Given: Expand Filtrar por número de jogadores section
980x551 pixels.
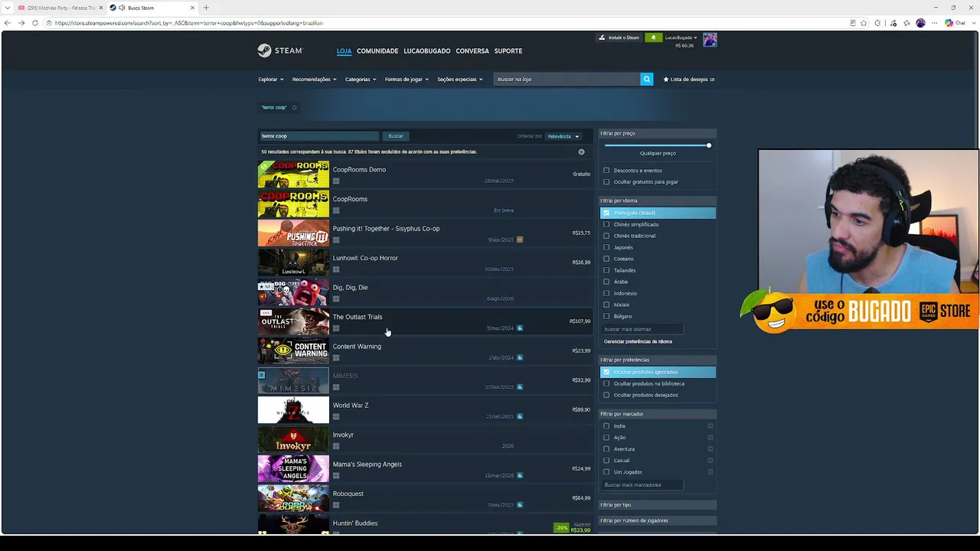Looking at the screenshot, I should coord(658,520).
